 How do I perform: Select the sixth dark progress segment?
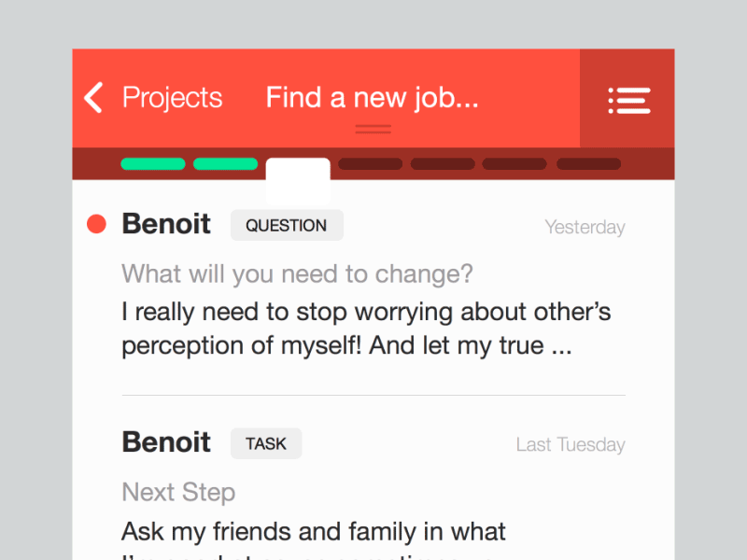tap(514, 164)
